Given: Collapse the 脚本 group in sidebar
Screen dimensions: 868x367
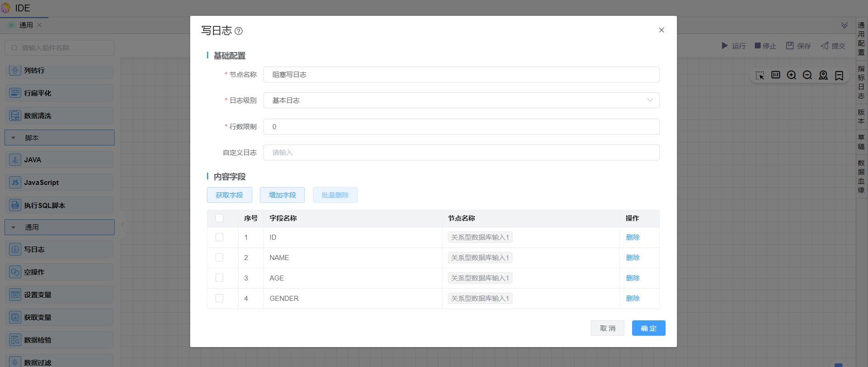Looking at the screenshot, I should click(x=14, y=138).
